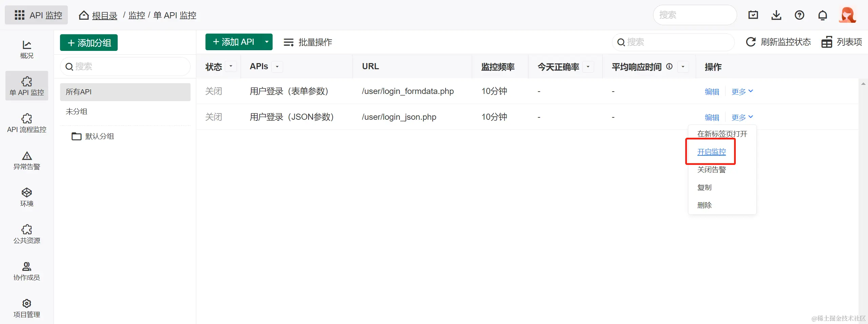Click 10分钟 frequency in login_formdata row
This screenshot has height=324, width=868.
(x=494, y=91)
